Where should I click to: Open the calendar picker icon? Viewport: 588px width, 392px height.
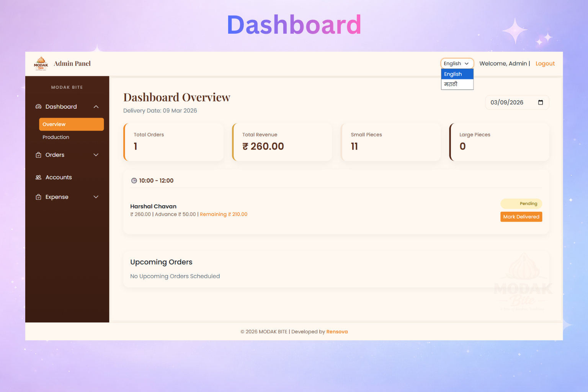coord(540,103)
